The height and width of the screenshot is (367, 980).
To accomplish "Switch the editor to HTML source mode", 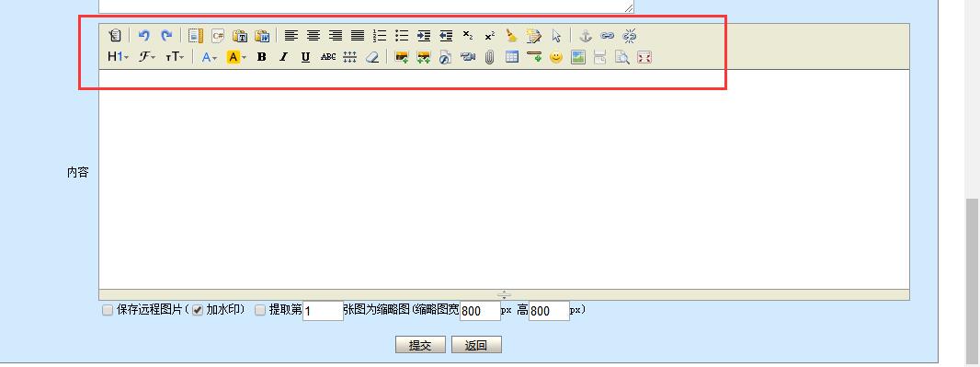I will click(114, 36).
